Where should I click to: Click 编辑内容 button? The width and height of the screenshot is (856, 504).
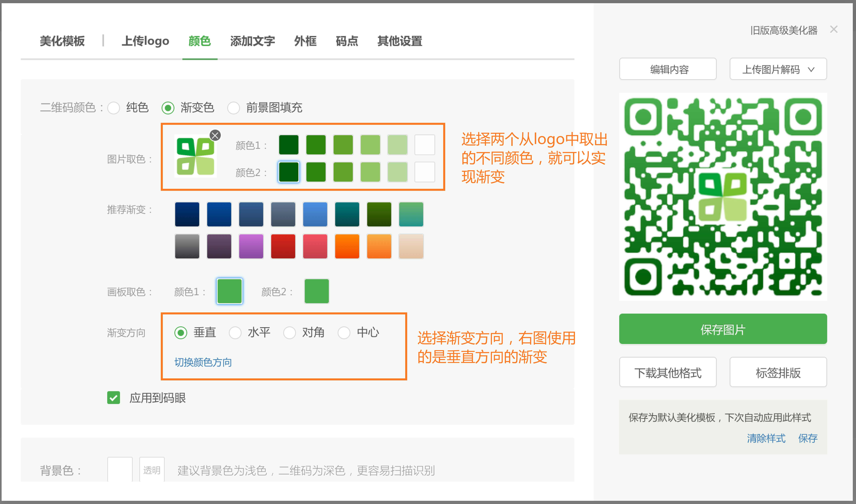tap(668, 69)
